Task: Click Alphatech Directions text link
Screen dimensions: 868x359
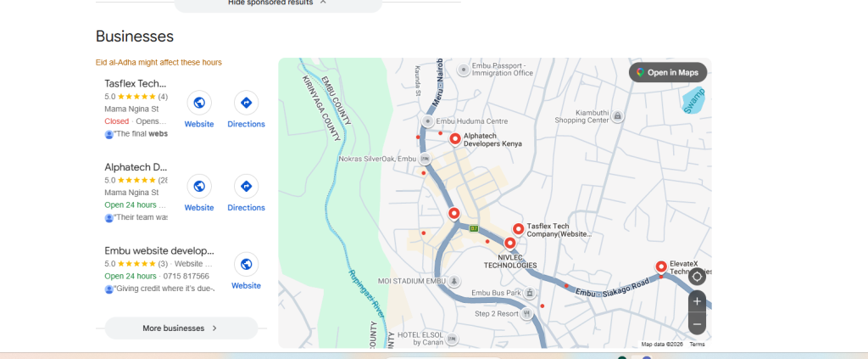Action: [x=247, y=208]
